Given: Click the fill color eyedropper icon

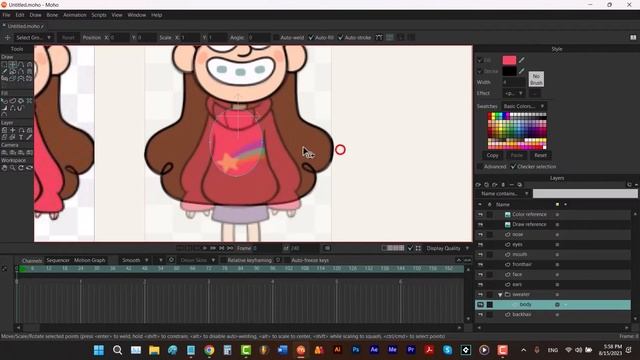Looking at the screenshot, I should 522,60.
